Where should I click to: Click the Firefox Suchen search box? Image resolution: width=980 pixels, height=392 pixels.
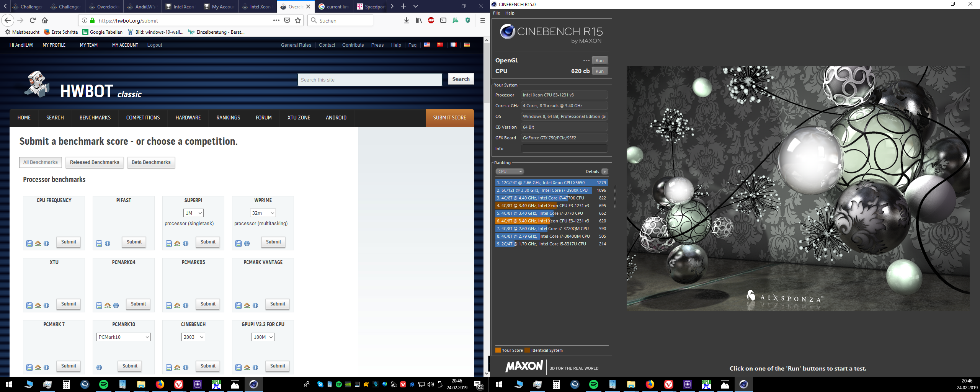click(340, 20)
